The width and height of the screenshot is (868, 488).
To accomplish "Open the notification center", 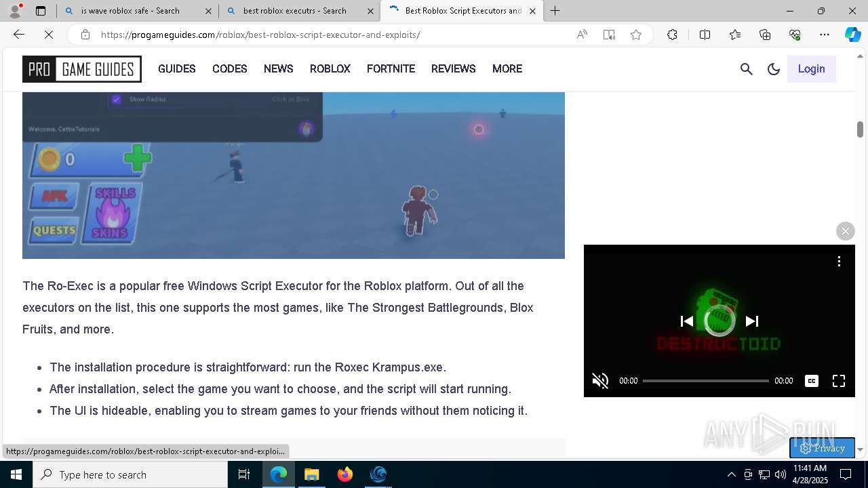I will click(846, 474).
